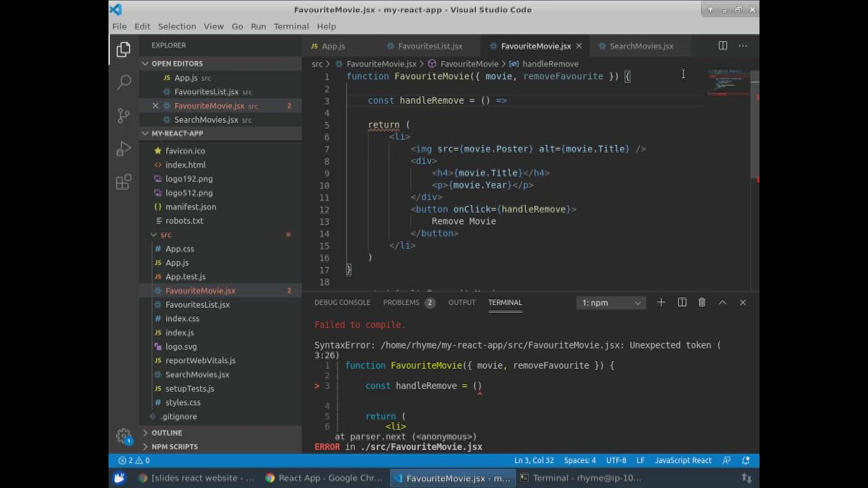Image resolution: width=868 pixels, height=488 pixels.
Task: Open the Search view in activity bar
Action: 123,82
